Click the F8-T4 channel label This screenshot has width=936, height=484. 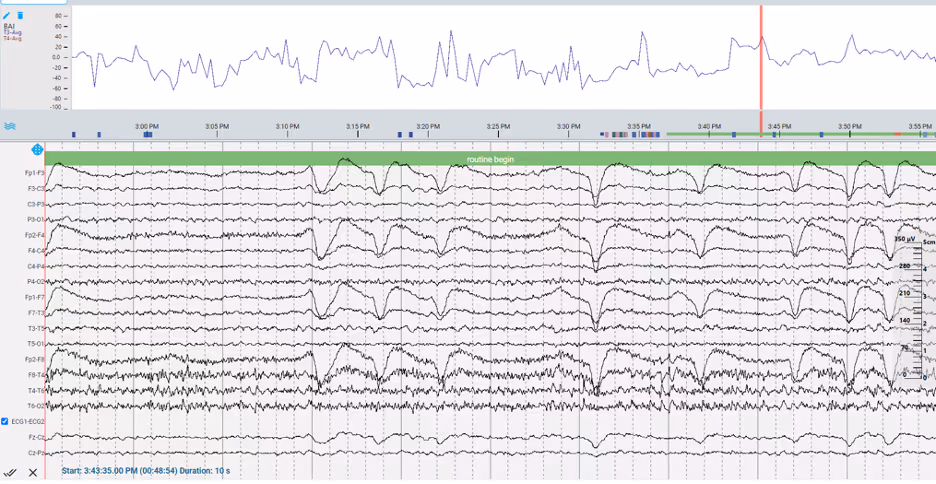point(35,375)
